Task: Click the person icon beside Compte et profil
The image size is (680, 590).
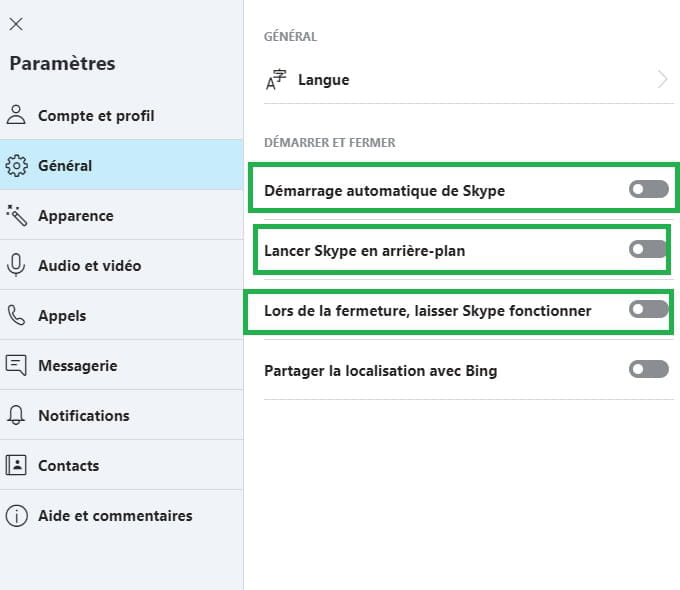Action: 16,115
